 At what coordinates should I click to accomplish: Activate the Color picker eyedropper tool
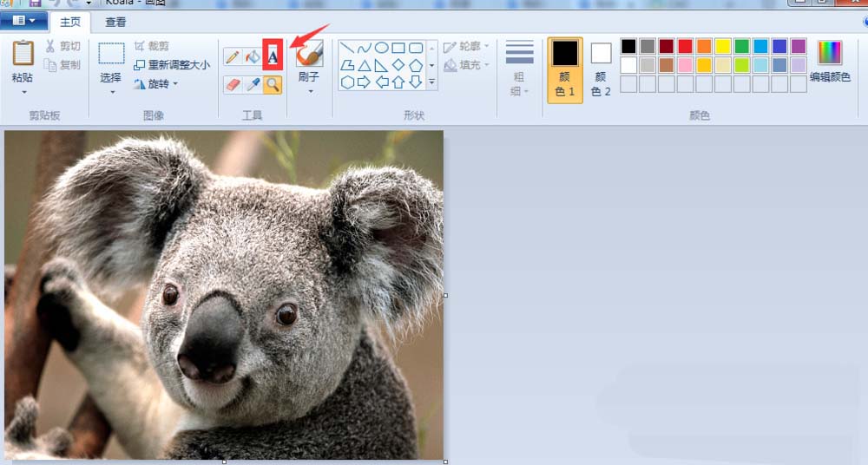(253, 84)
